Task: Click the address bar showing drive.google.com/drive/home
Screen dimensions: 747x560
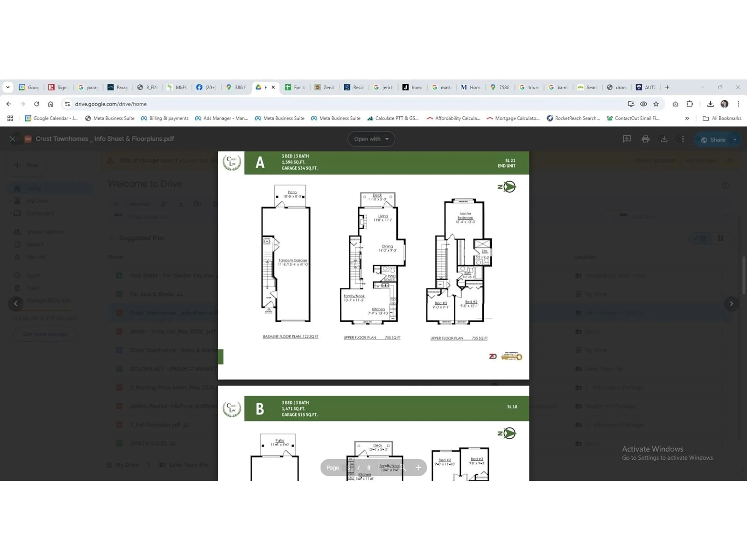Action: (348, 104)
